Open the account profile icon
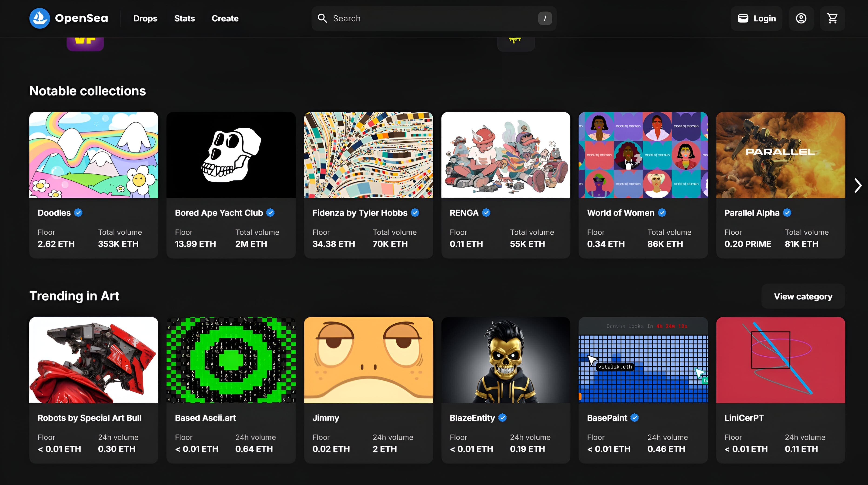This screenshot has width=868, height=485. pos(801,19)
